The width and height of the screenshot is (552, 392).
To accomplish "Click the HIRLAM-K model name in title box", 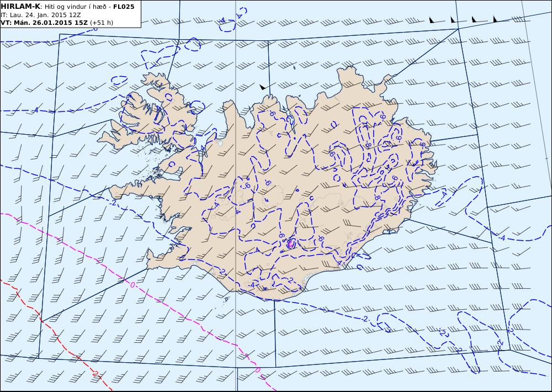I will (x=20, y=7).
